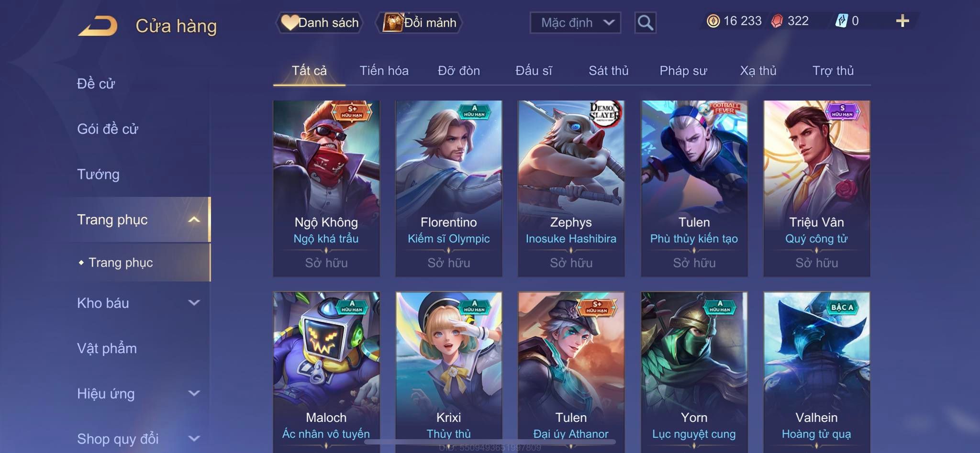The width and height of the screenshot is (980, 453).
Task: Switch to the Pháp sư tab
Action: point(683,71)
